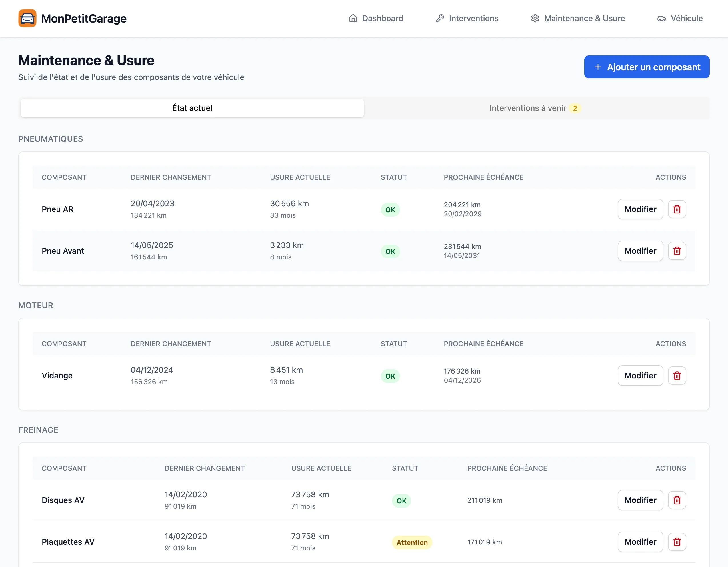Edit the Pneu Avant component
Image resolution: width=728 pixels, height=567 pixels.
[x=640, y=251]
